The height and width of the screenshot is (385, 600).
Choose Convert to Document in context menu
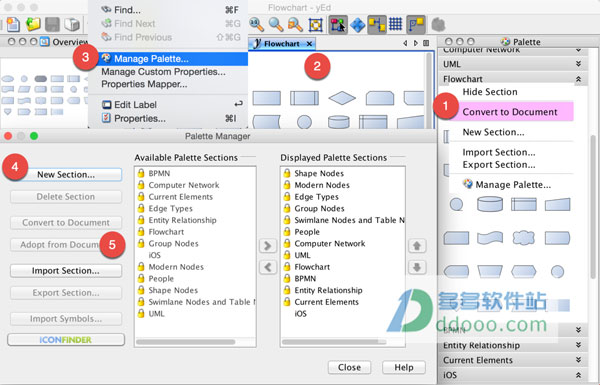tap(510, 112)
